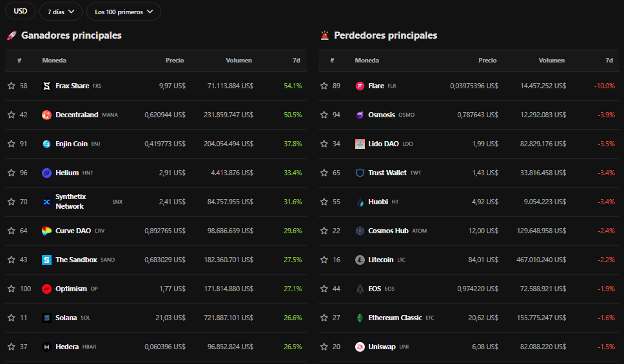Click the Frax Share coin logo
This screenshot has width=624, height=364.
(46, 86)
